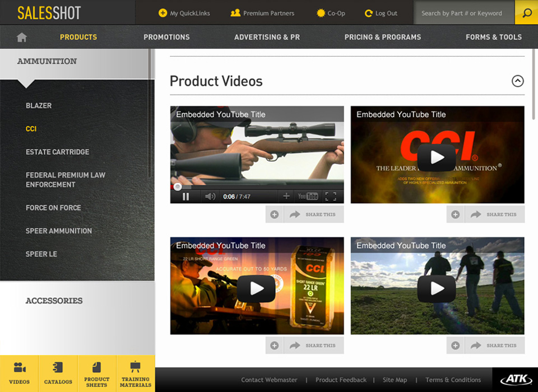Click first video's Embedded YouTube Title
This screenshot has width=538, height=392.
221,115
